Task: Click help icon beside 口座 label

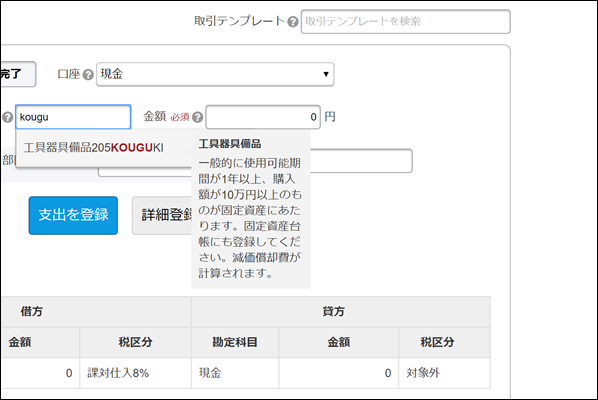Action: coord(88,75)
